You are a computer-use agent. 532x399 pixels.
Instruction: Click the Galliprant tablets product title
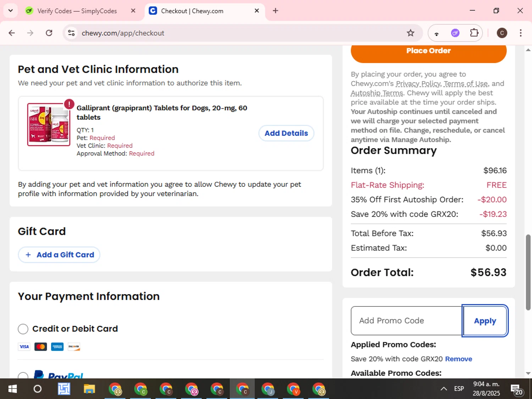pyautogui.click(x=162, y=112)
